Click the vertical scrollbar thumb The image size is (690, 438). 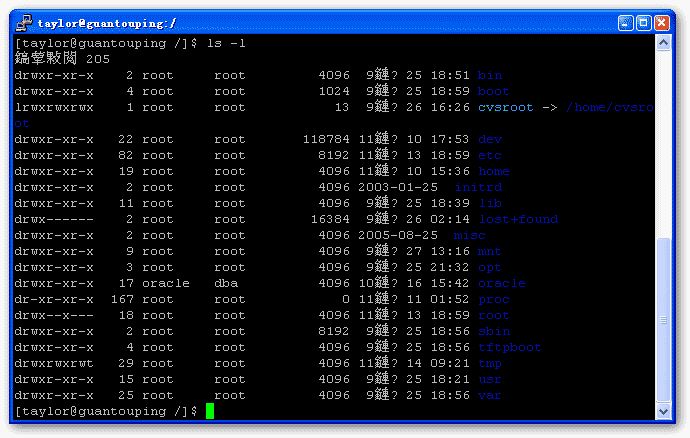pyautogui.click(x=663, y=320)
